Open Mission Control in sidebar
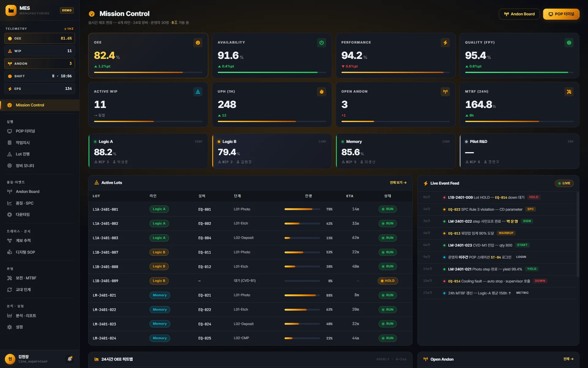 pyautogui.click(x=40, y=105)
